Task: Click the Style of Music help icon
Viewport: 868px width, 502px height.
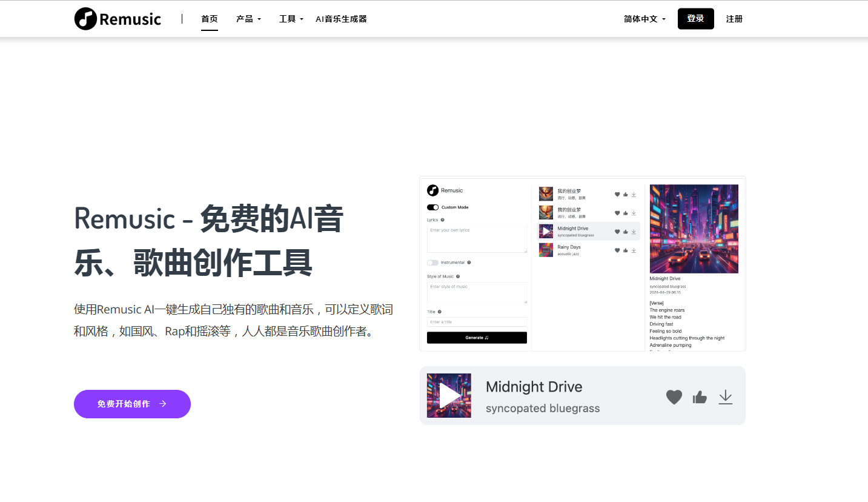Action: tap(458, 276)
